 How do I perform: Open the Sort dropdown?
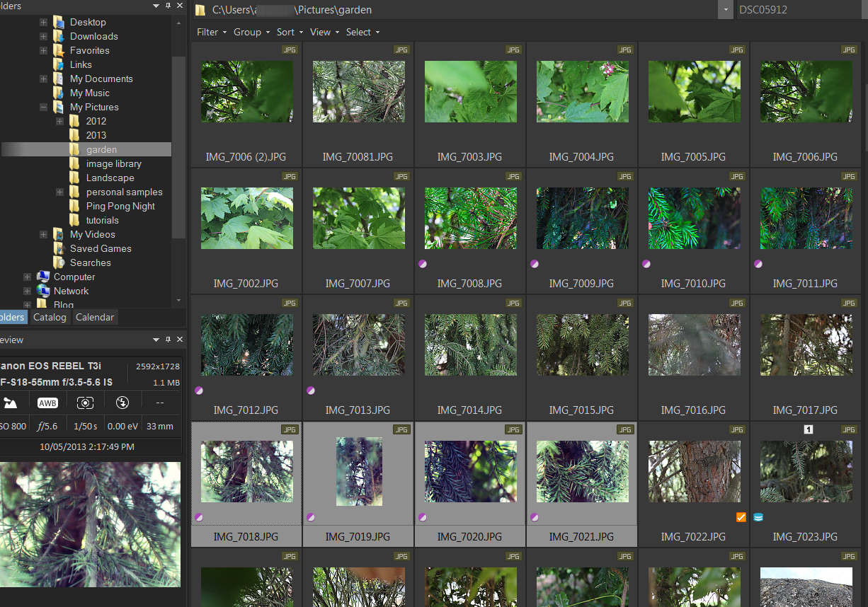(x=290, y=32)
